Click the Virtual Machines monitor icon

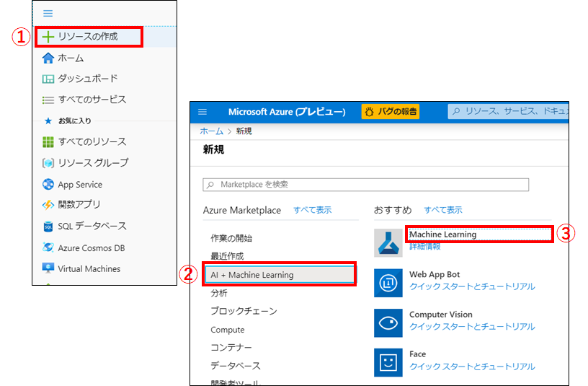(48, 268)
